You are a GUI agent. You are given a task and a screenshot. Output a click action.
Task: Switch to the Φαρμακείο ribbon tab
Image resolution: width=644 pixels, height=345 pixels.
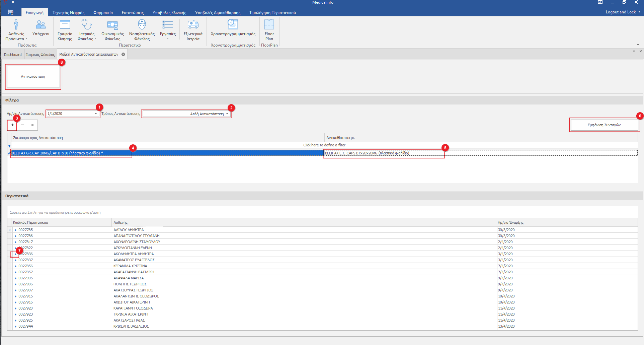click(103, 13)
